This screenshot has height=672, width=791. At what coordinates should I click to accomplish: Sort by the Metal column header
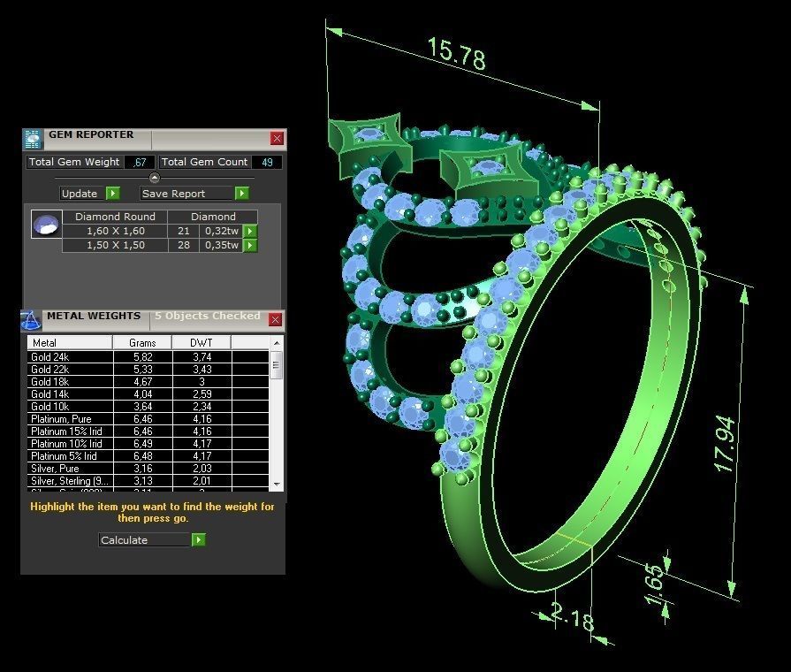(x=70, y=342)
